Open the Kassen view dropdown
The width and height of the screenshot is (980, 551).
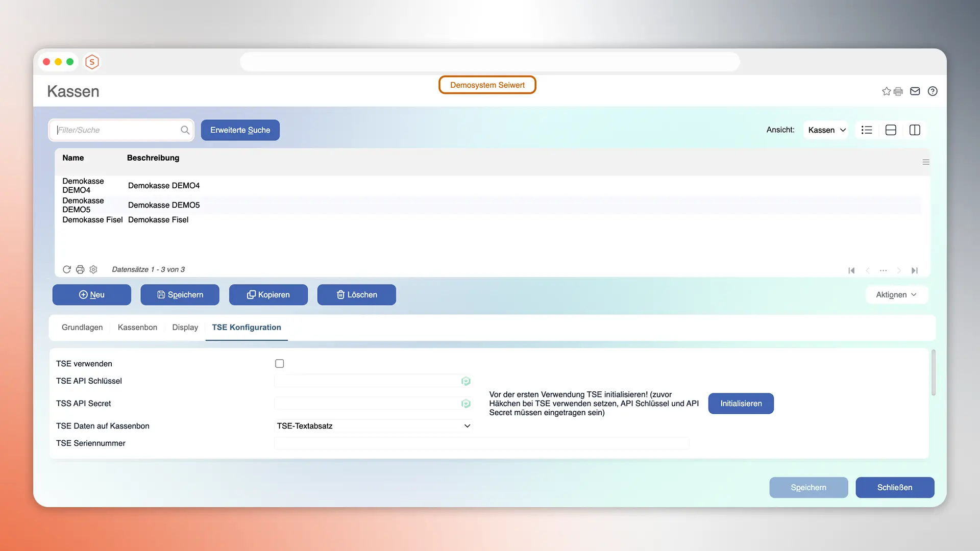click(x=825, y=130)
